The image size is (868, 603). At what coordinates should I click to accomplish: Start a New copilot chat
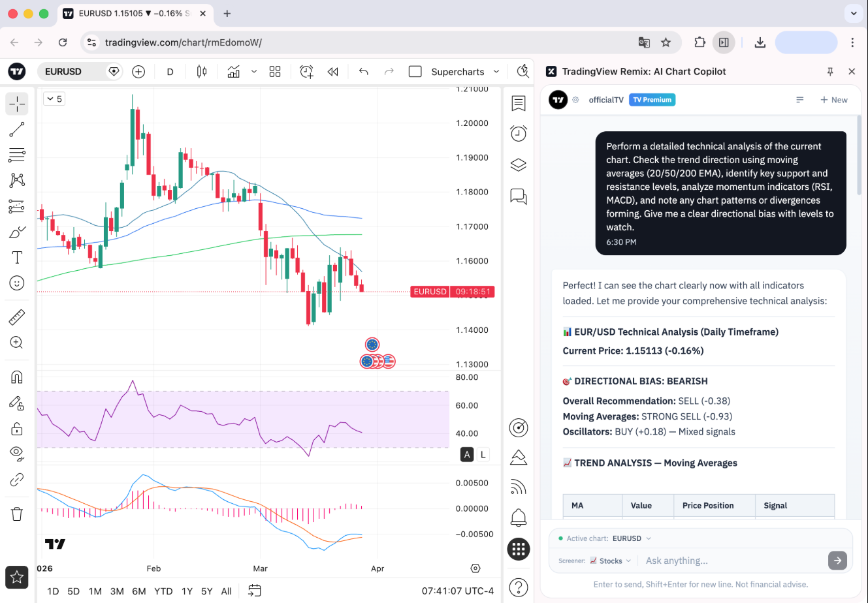(x=834, y=100)
